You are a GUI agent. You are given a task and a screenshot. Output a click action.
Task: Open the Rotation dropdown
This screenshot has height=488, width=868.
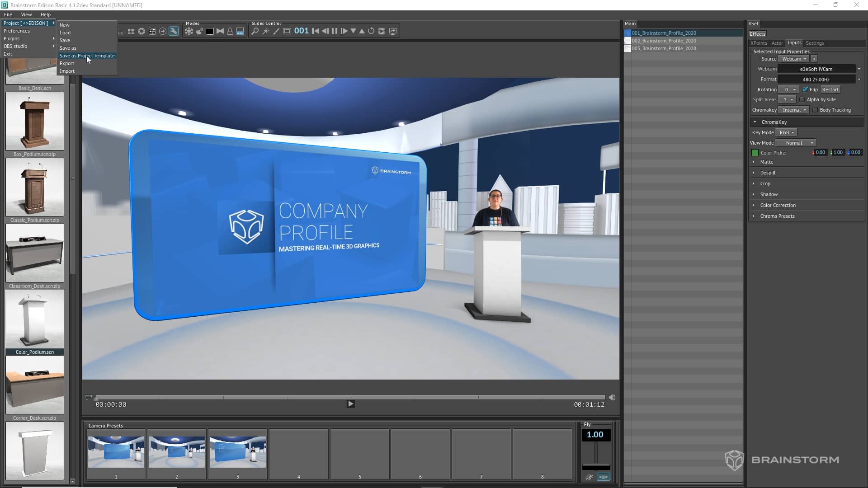pyautogui.click(x=788, y=89)
